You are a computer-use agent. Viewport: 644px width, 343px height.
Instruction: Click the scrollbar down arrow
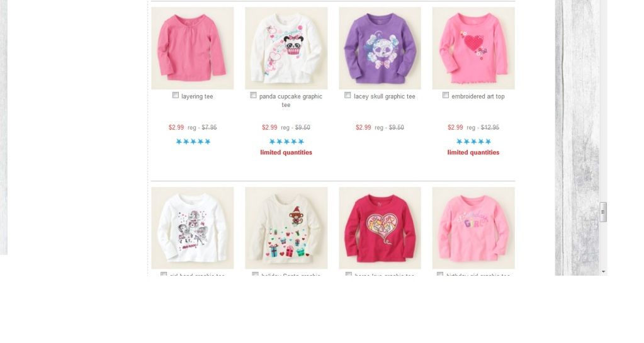pos(603,271)
